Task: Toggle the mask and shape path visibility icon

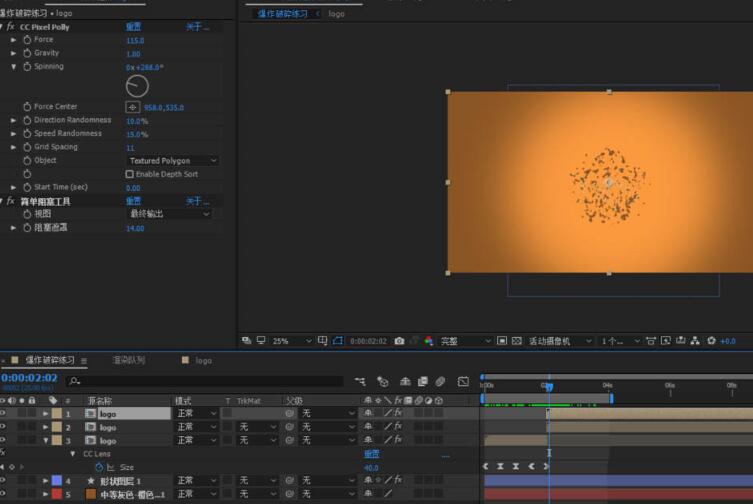Action: tap(338, 341)
